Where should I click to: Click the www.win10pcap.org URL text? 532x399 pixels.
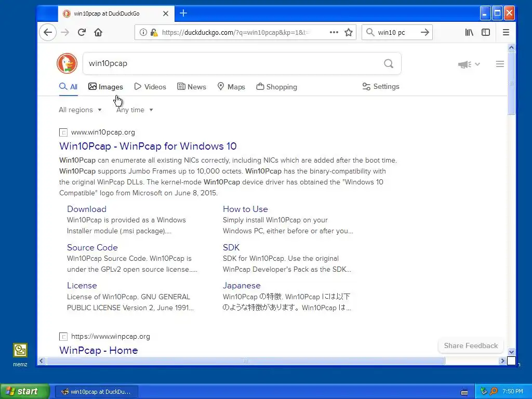[103, 132]
